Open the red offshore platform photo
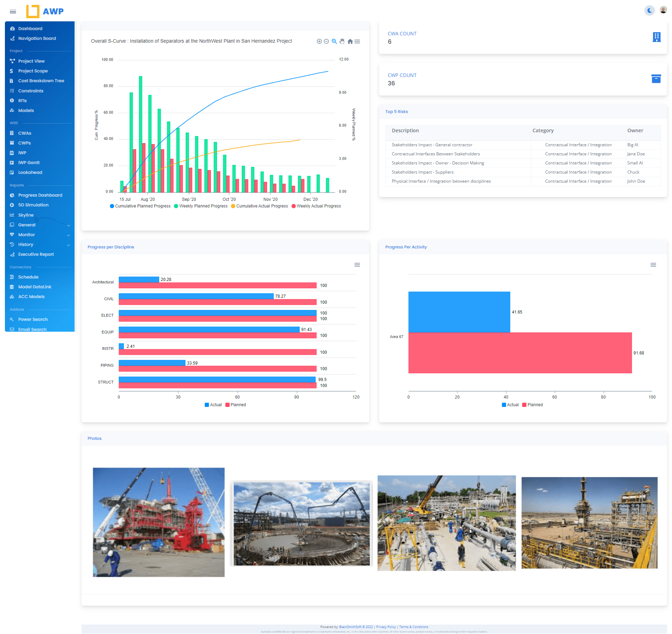Screen dimensions: 672x634 159,522
